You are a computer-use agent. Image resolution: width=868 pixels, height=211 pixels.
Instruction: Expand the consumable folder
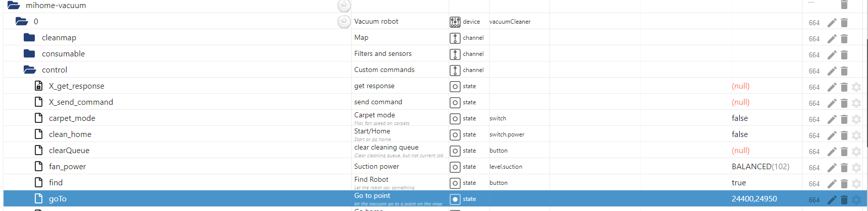click(29, 54)
